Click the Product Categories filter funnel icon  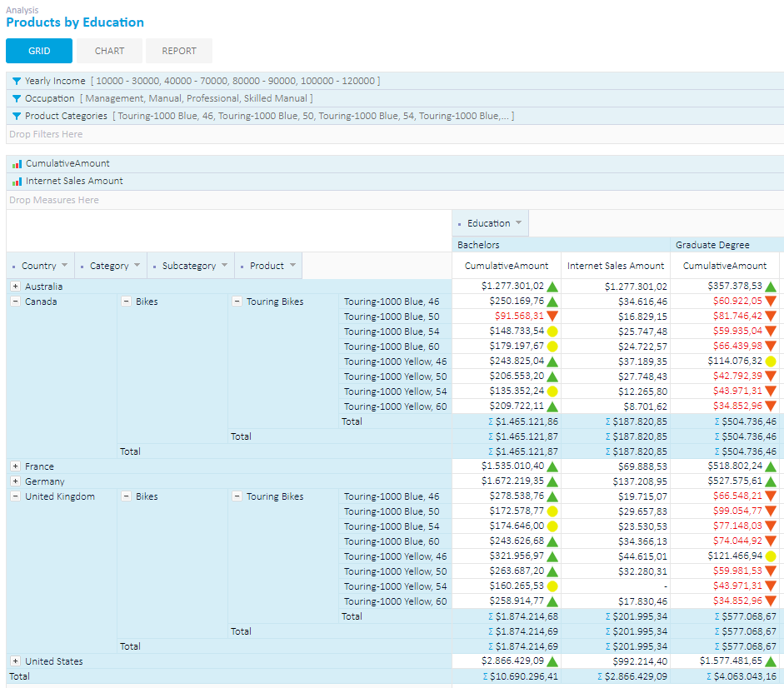click(x=17, y=116)
